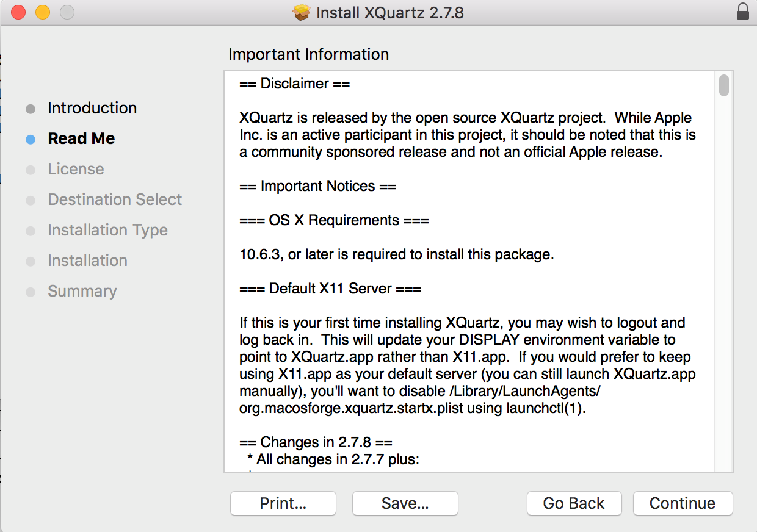Click the Summary step label
Screen dimensions: 757x532
click(x=82, y=291)
